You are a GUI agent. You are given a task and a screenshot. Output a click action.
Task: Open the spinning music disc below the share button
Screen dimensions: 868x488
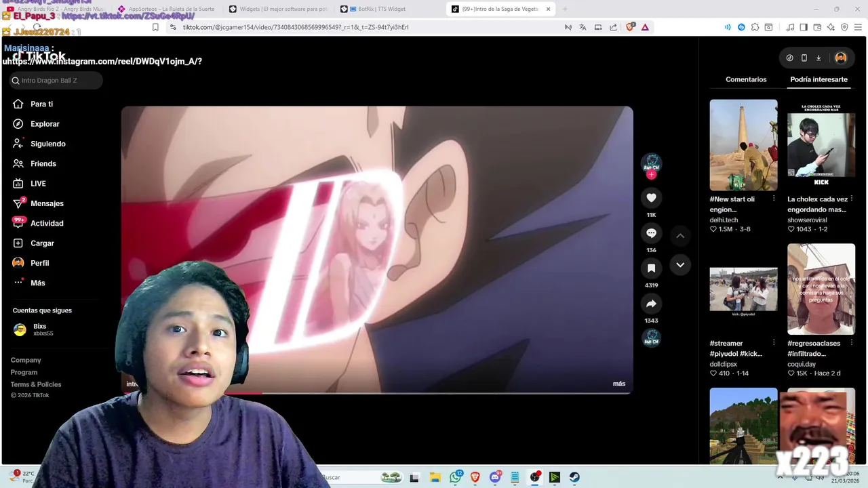point(651,338)
